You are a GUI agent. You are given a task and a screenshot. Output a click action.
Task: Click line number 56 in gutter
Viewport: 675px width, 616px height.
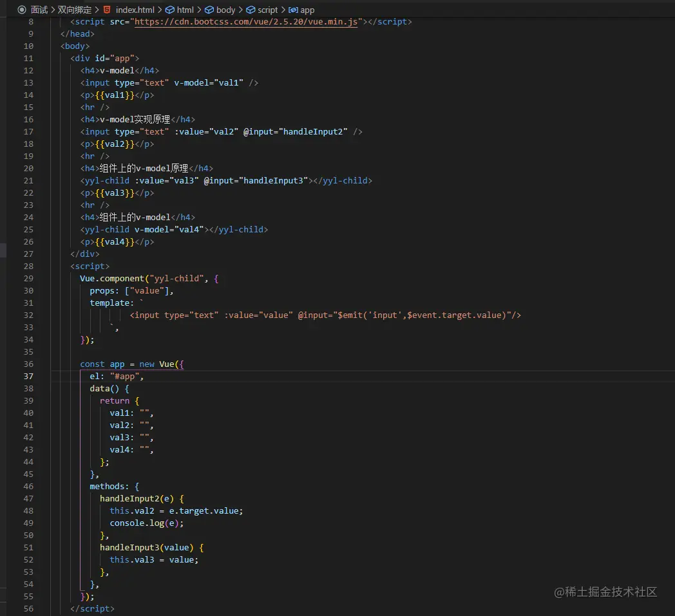tap(28, 608)
